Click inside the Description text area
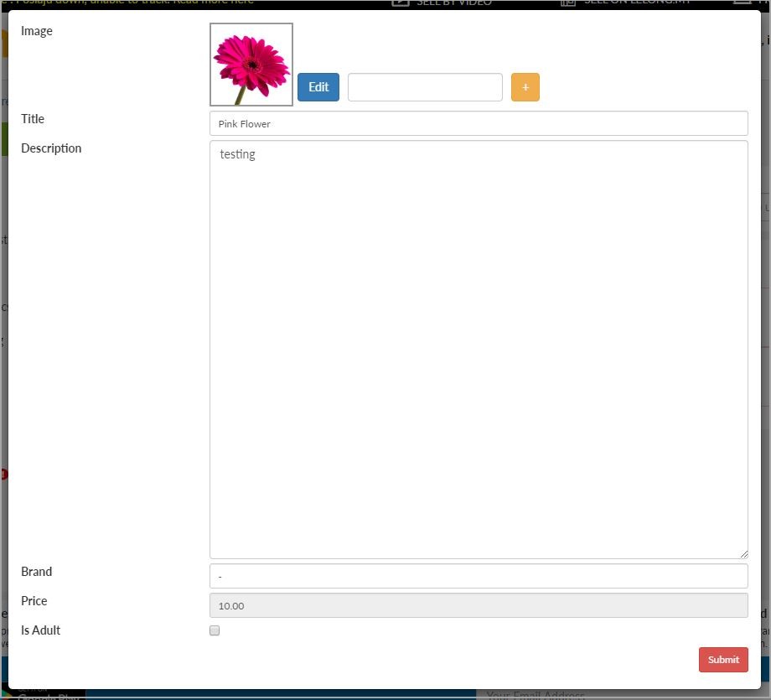Image resolution: width=771 pixels, height=700 pixels. [479, 350]
